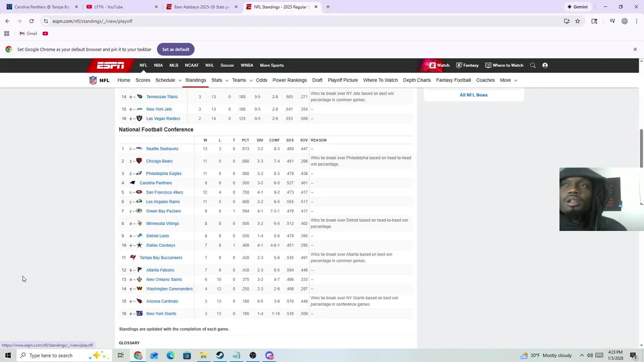Screen dimensions: 644x362
Task: Open new browser tab plus button
Action: tap(328, 7)
